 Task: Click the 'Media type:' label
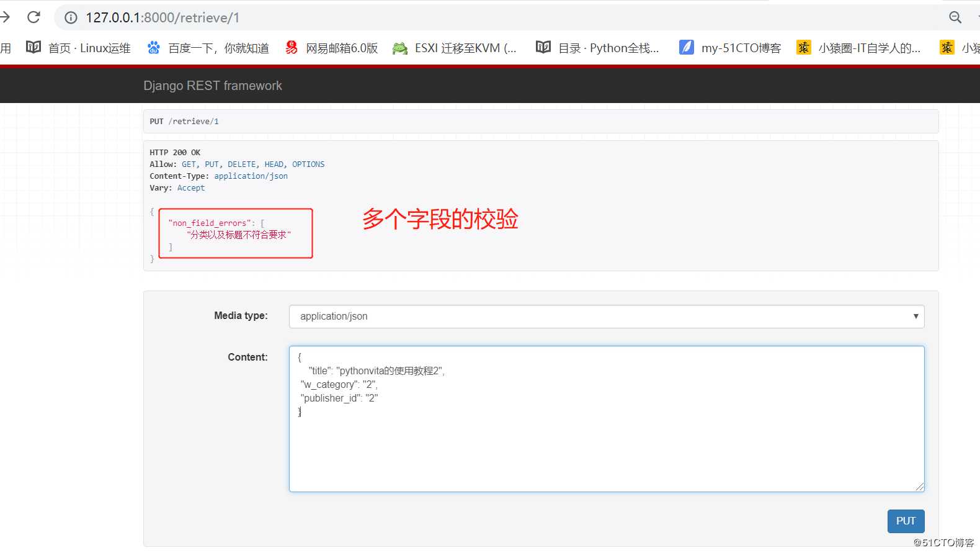(241, 316)
